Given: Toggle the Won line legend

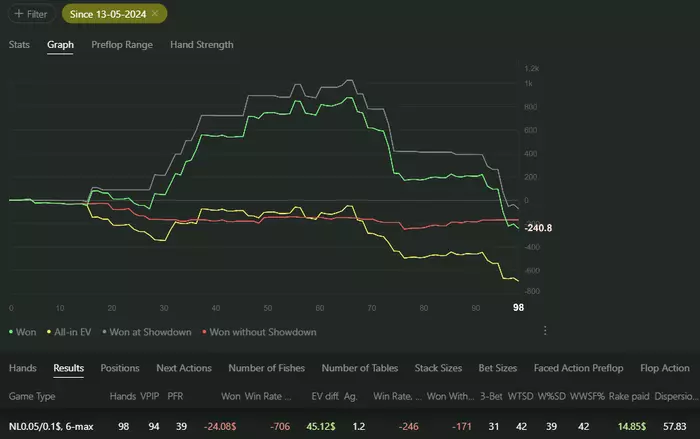Looking at the screenshot, I should pos(25,331).
